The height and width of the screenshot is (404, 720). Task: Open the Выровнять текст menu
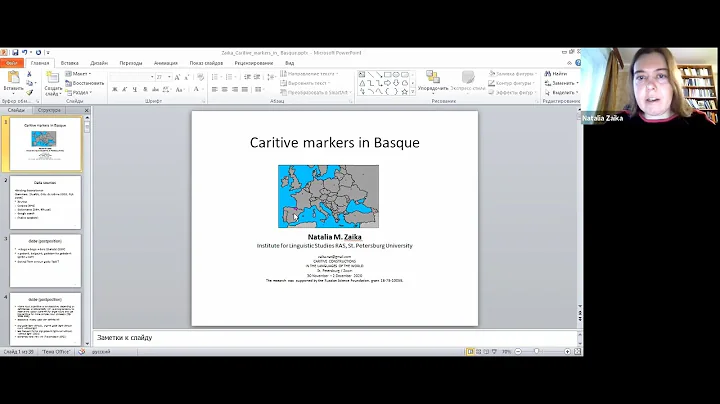[x=305, y=83]
